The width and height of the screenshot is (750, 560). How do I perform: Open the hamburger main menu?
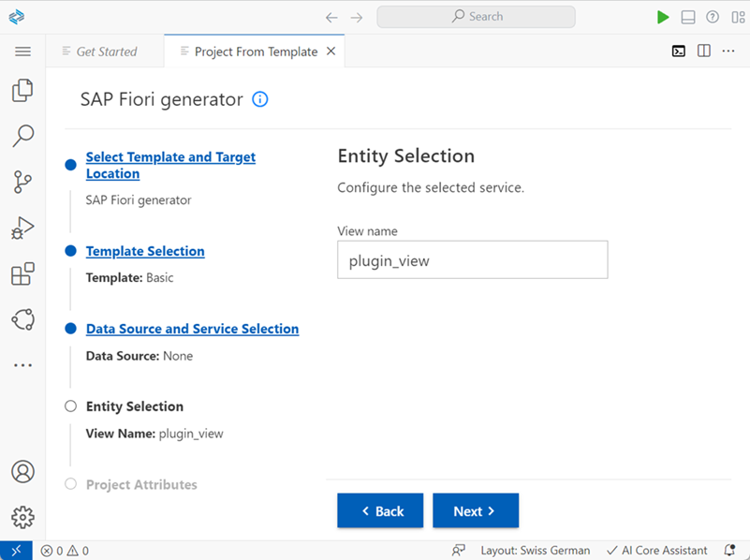pyautogui.click(x=22, y=52)
